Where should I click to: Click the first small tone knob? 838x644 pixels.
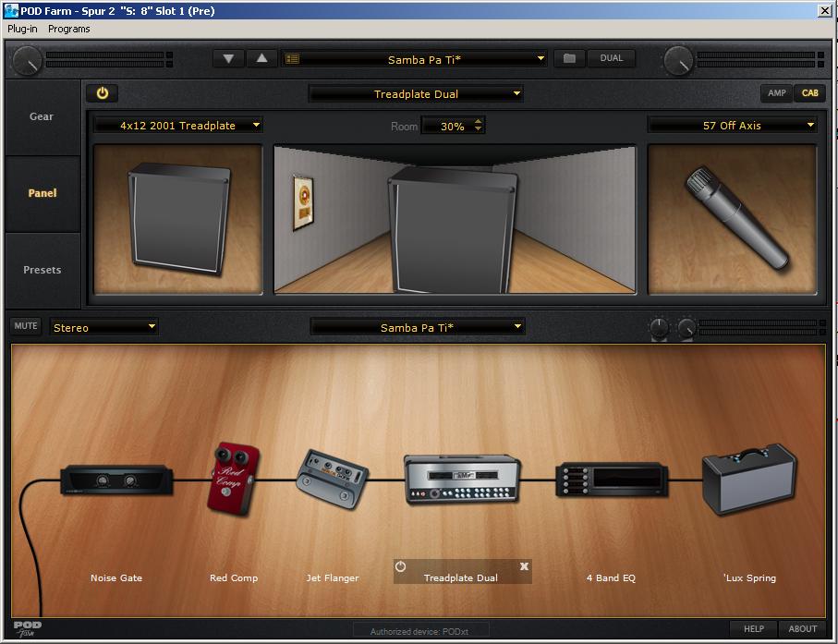pos(659,328)
